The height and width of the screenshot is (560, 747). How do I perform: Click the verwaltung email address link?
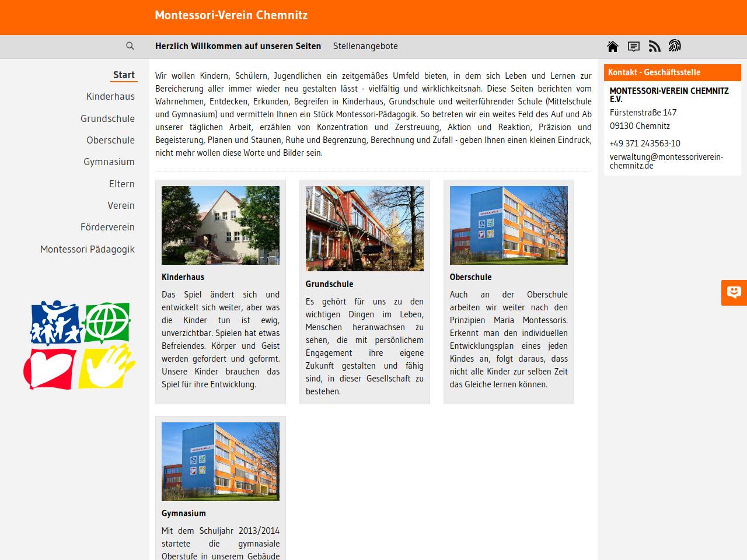pyautogui.click(x=666, y=161)
